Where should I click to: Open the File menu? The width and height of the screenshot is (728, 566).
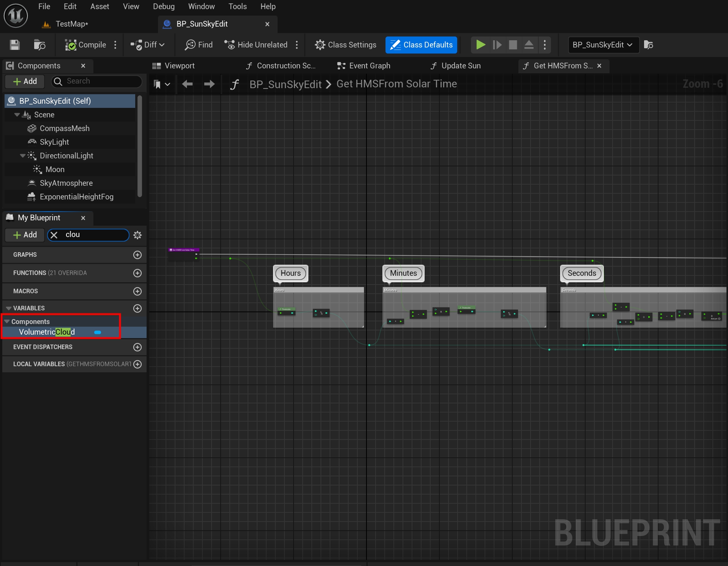pos(44,6)
